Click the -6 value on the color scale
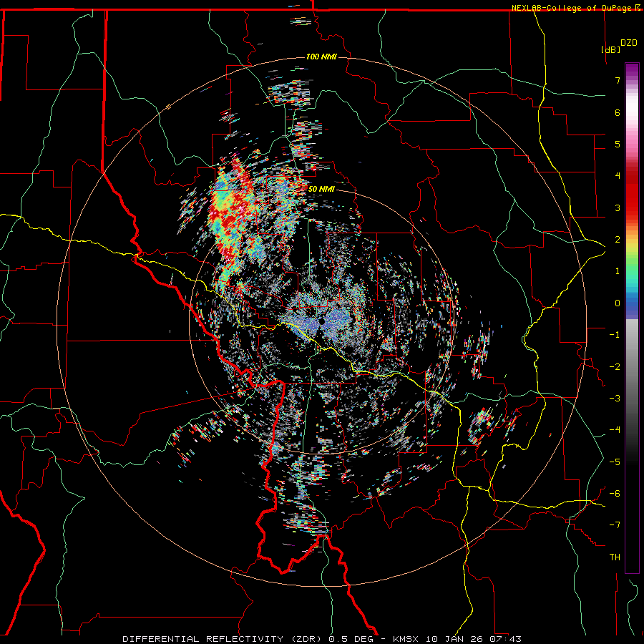 [615, 494]
